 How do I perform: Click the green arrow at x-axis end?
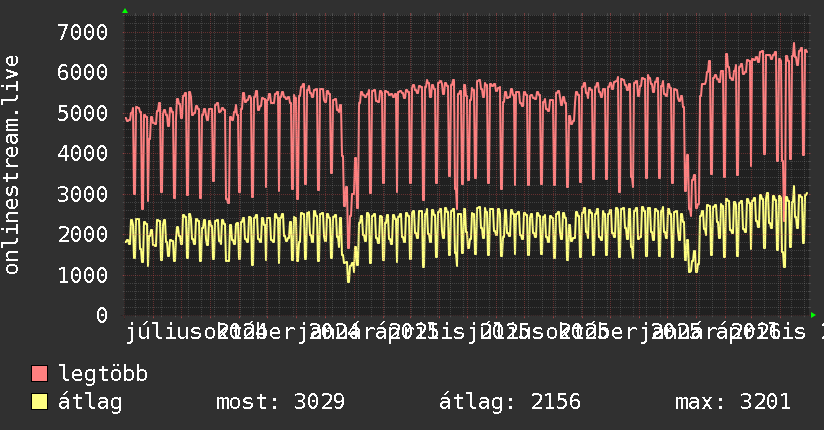[x=813, y=315]
